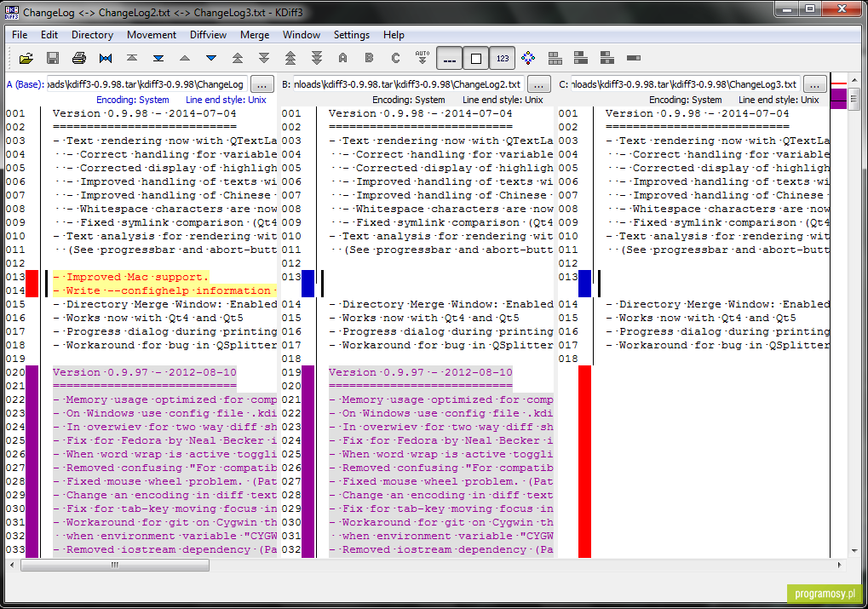Click "Version 0.9.97 - 2012-08-10" in pane B
This screenshot has height=609, width=868.
pyautogui.click(x=421, y=372)
